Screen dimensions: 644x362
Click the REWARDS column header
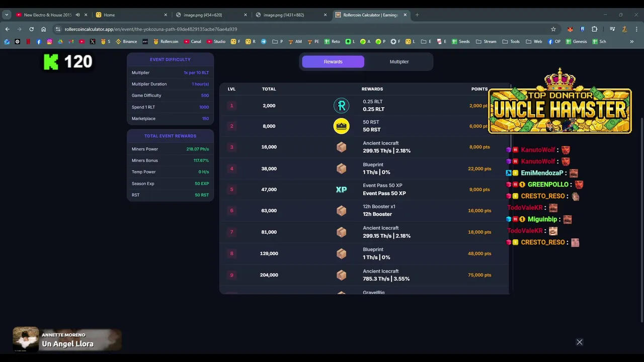372,89
